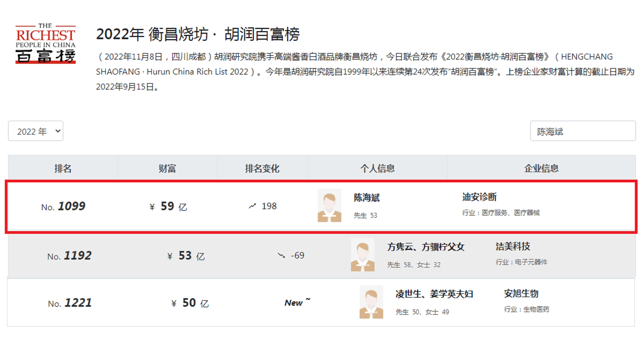Click rank No. 1192
This screenshot has height=340, width=644.
(69, 256)
